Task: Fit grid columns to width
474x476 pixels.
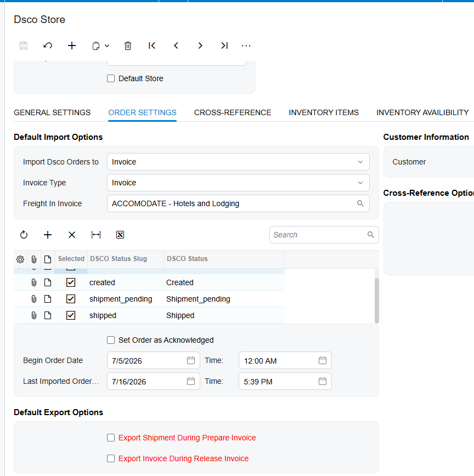Action: pyautogui.click(x=96, y=235)
